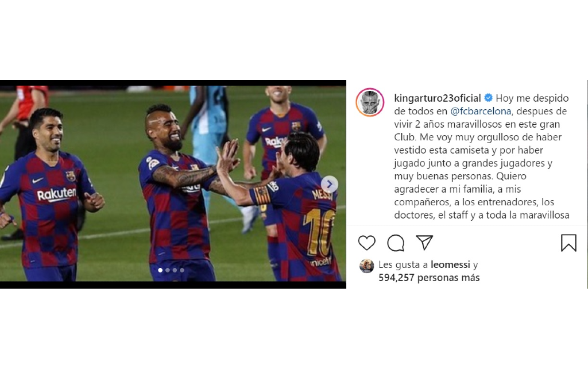
Task: Select the fourth carousel dot indicator
Action: click(x=182, y=270)
